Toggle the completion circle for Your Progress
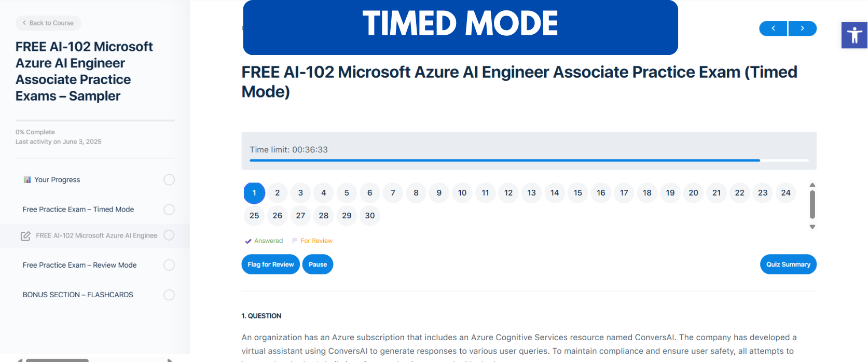This screenshot has height=362, width=868. pos(169,179)
